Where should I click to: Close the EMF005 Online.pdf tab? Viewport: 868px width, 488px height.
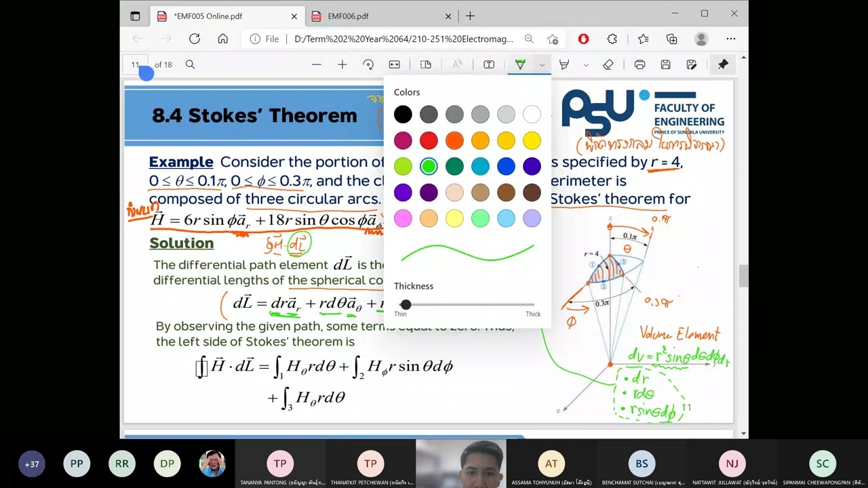tap(294, 16)
